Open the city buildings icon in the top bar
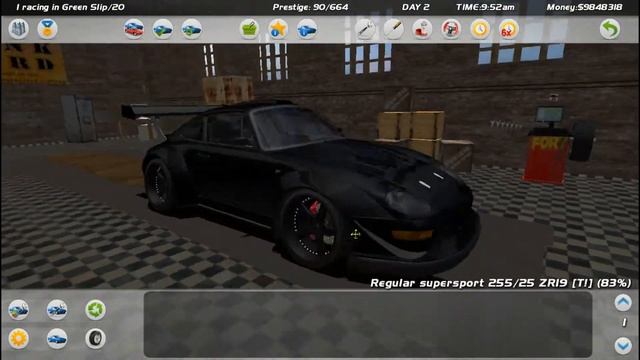 click(19, 29)
